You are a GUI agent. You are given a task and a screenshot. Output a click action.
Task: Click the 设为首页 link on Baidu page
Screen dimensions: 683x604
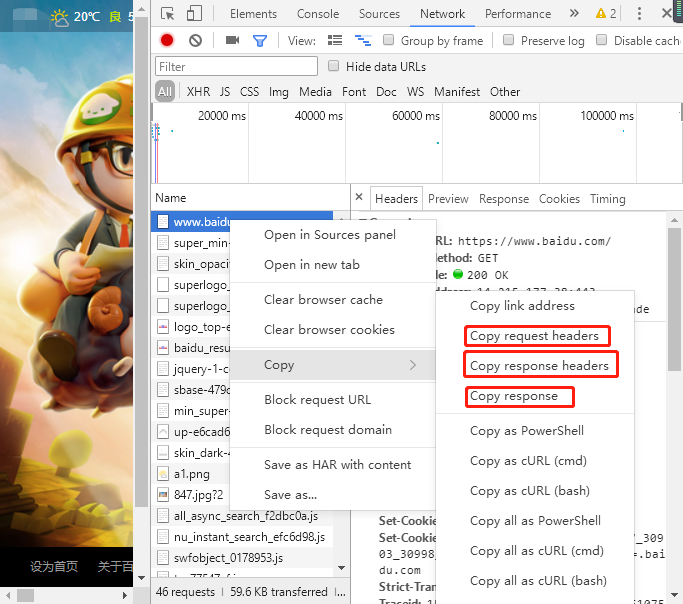[54, 566]
